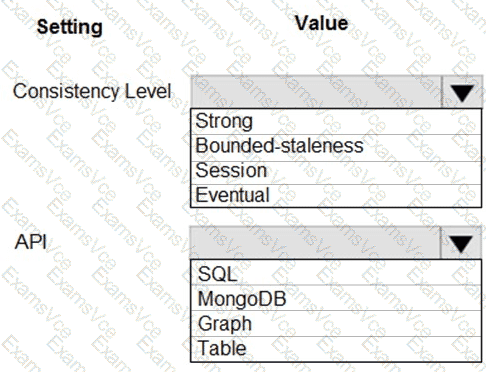Select the strictest consistency option, Strong
Screen dimensions: 486x372
336,121
